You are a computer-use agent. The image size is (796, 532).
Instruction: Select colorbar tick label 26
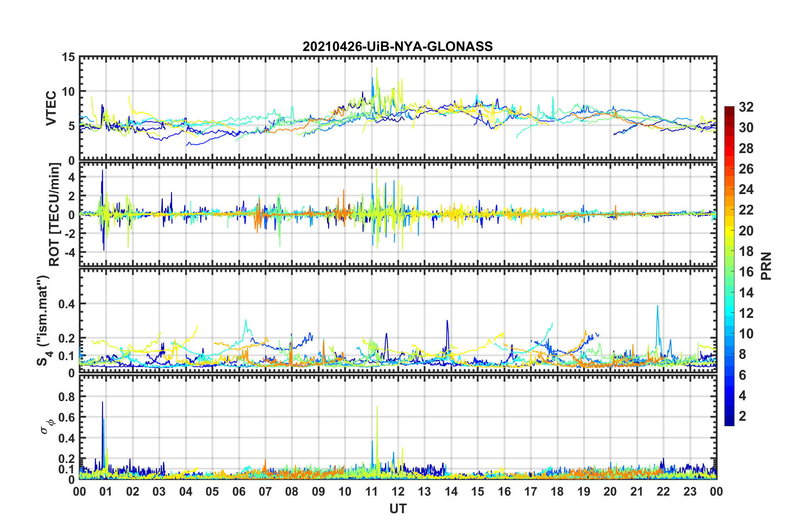[x=746, y=169]
